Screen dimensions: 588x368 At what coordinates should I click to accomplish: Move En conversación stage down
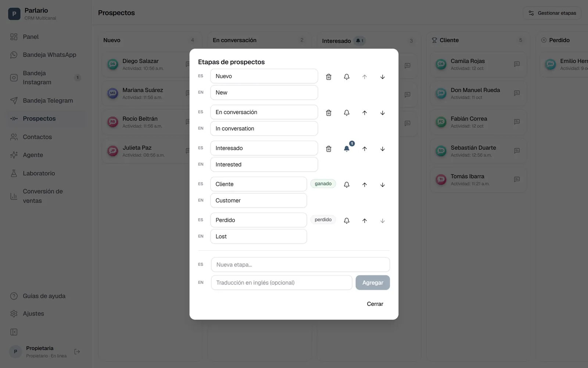pos(383,113)
